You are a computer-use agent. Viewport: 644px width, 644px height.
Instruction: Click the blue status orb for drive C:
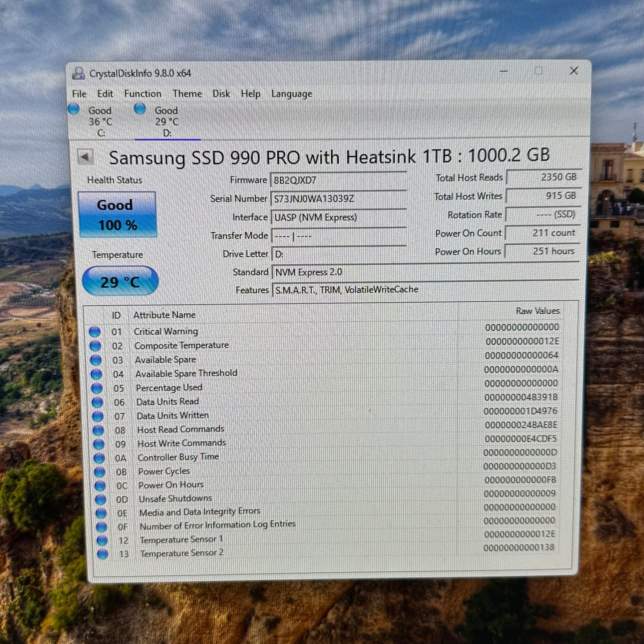pos(74,109)
